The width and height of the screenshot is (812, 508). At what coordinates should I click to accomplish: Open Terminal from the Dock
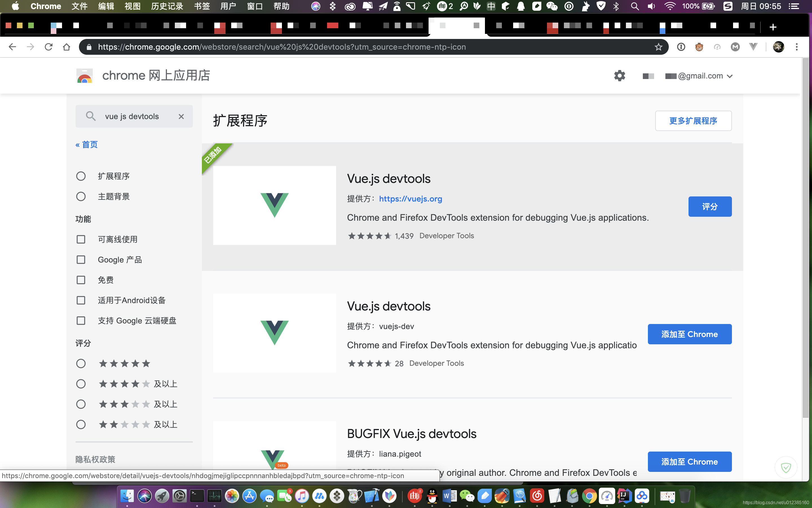[197, 496]
